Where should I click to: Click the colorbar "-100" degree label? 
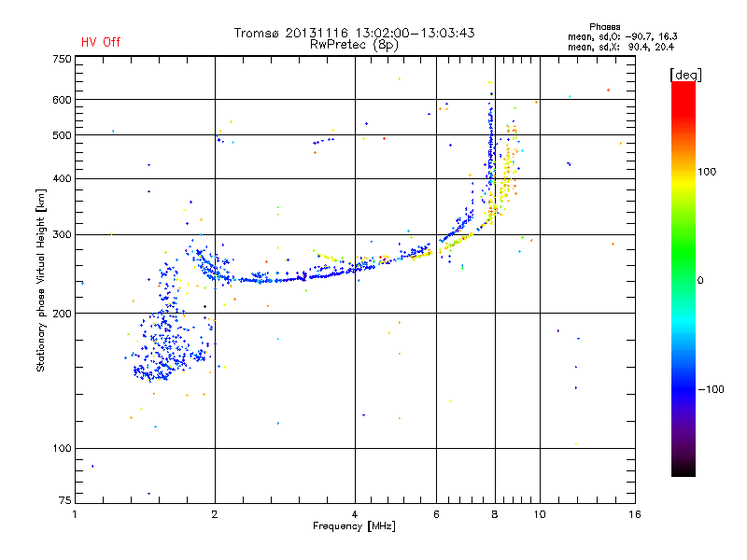coord(711,389)
